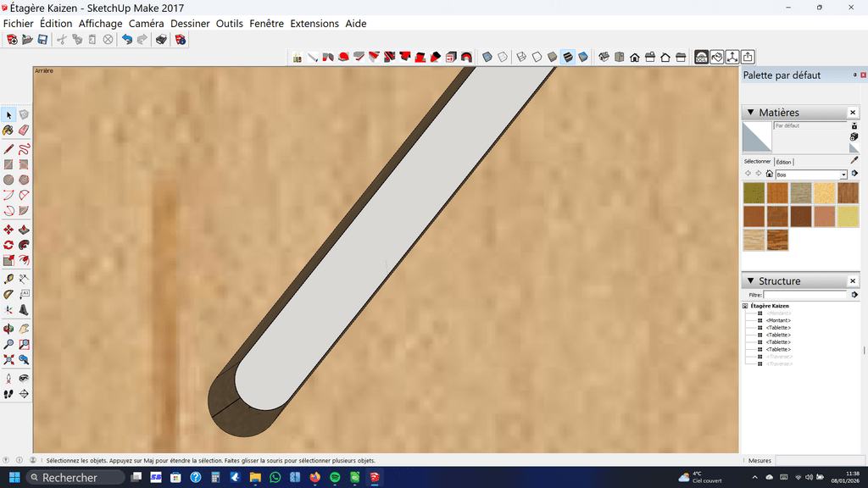This screenshot has width=868, height=488.
Task: Select the first Tablette component in Structure
Action: pyautogui.click(x=778, y=328)
